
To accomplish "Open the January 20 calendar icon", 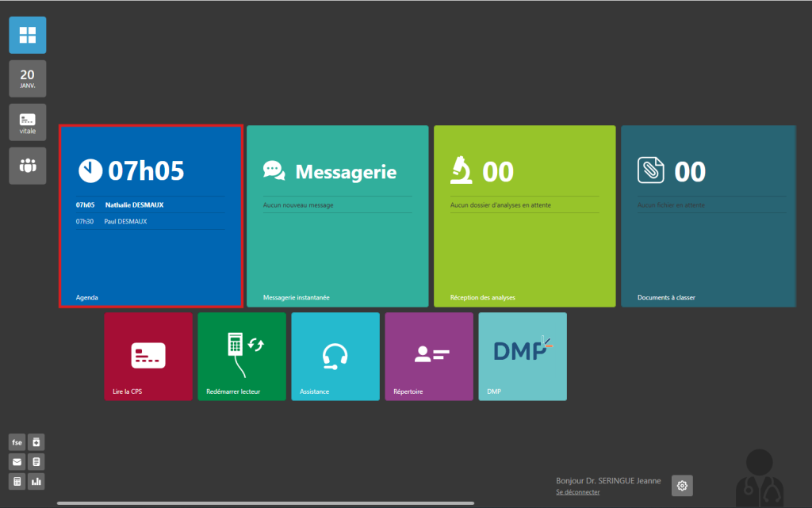I will pos(27,78).
